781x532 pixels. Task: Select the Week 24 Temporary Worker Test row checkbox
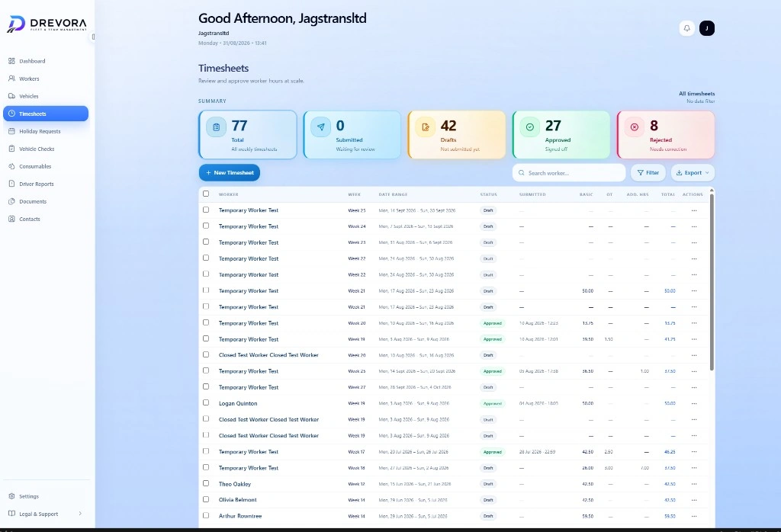pyautogui.click(x=206, y=226)
